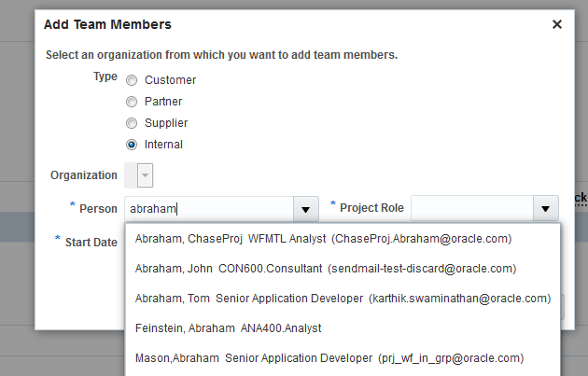588x376 pixels.
Task: Pick Mason, Abraham Senior Application Developer
Action: tap(329, 358)
